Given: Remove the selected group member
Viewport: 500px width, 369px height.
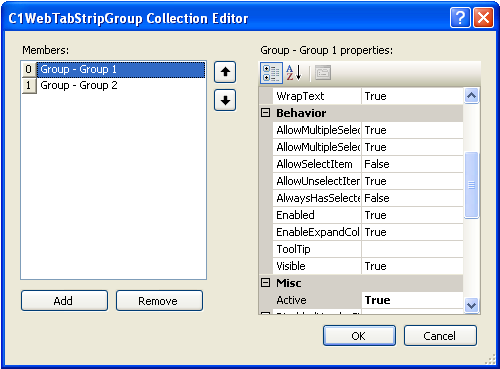Looking at the screenshot, I should [x=159, y=301].
